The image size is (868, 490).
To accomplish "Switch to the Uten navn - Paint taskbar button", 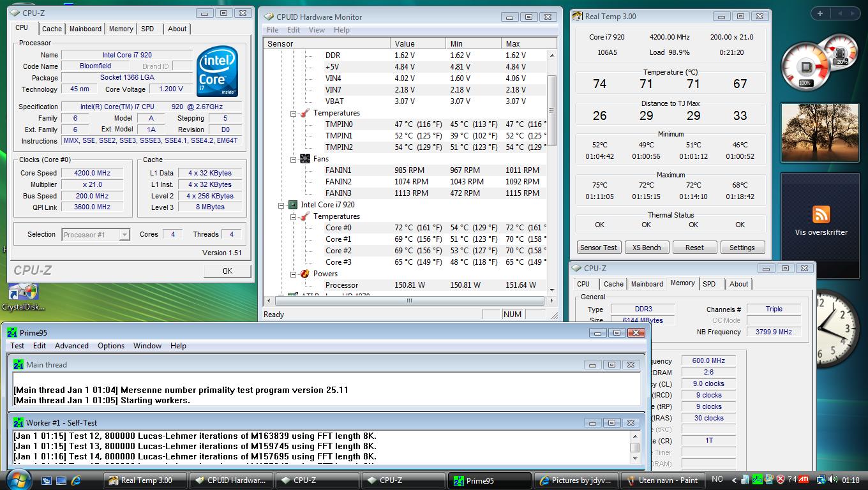I will pyautogui.click(x=663, y=480).
